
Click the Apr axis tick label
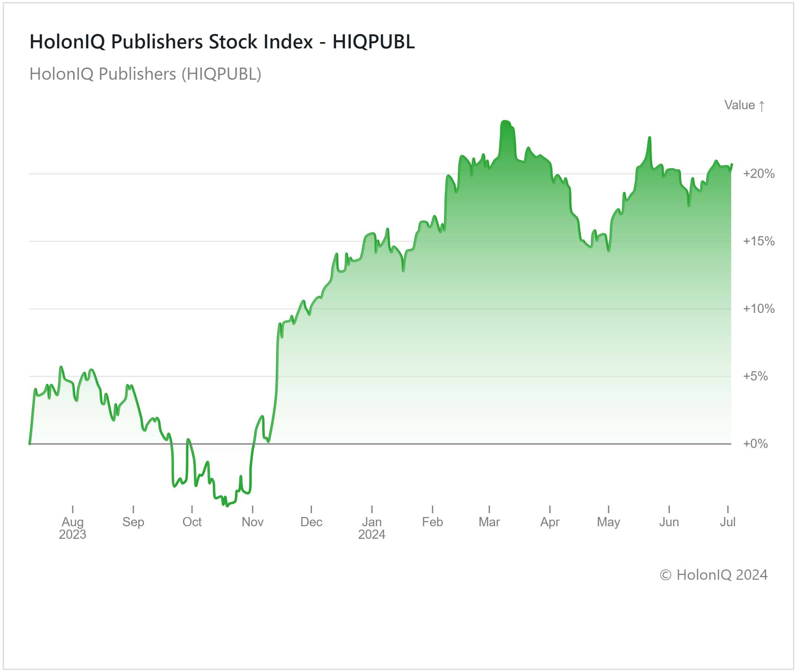click(550, 522)
